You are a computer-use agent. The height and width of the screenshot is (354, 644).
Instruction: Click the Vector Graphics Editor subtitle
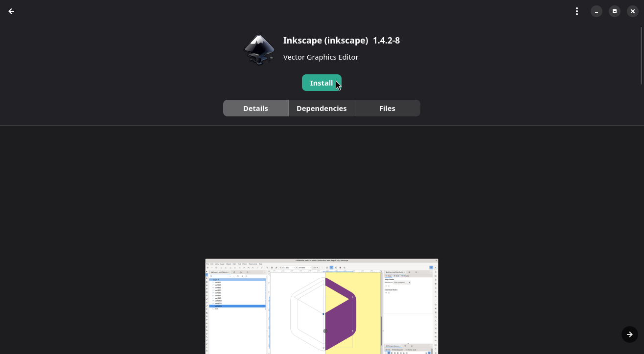321,57
